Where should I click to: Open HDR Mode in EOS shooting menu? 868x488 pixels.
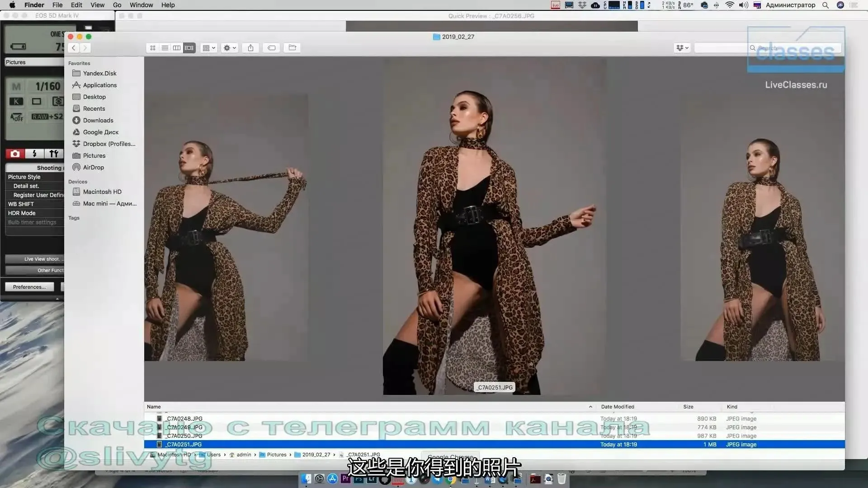[x=35, y=213]
